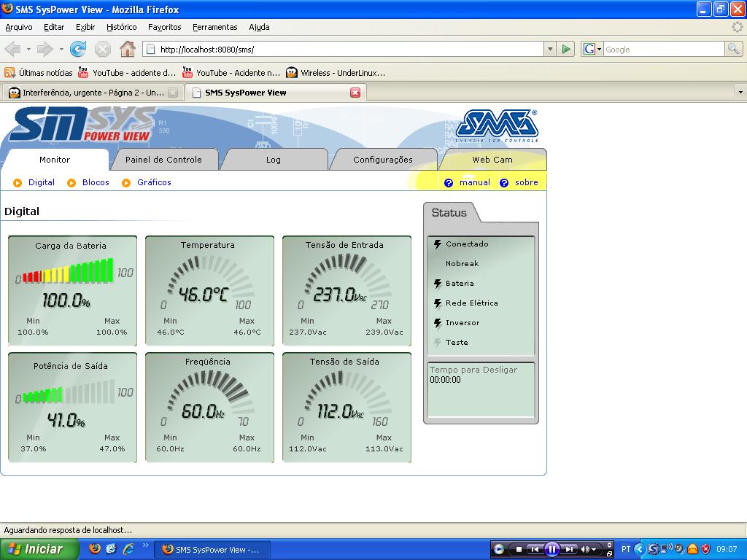Image resolution: width=747 pixels, height=560 pixels.
Task: Click the browser Back arrow button
Action: coord(13,49)
